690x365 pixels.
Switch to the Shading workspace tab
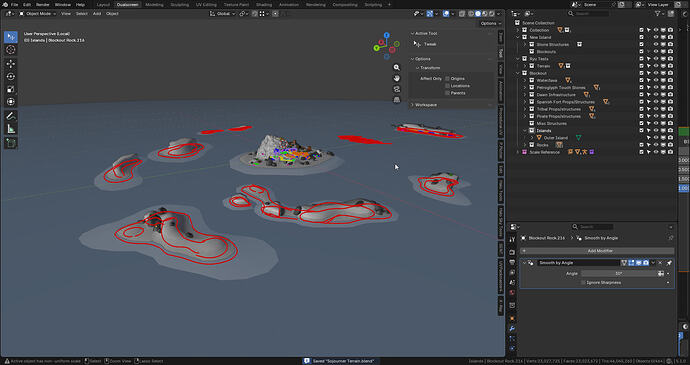click(x=264, y=4)
